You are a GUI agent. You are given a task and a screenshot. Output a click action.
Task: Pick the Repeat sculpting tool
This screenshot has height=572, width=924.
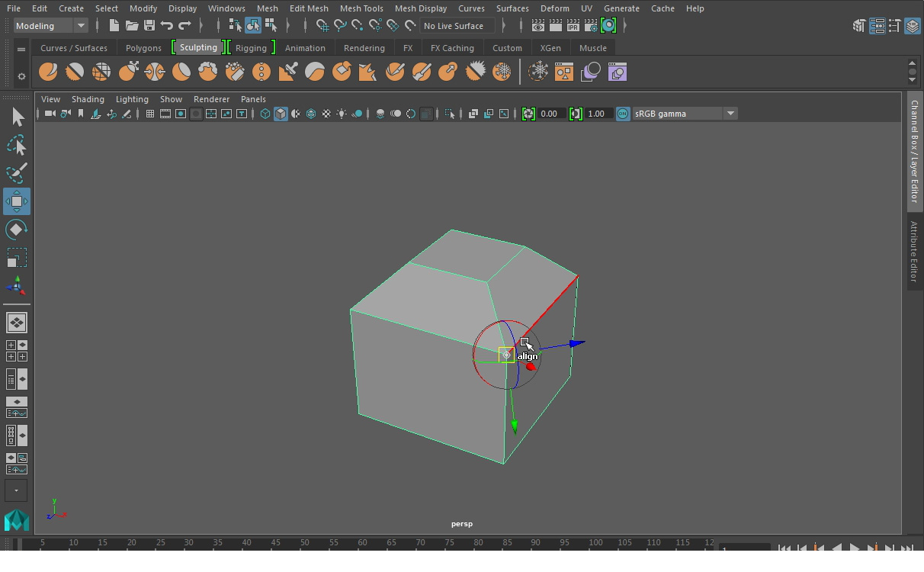pos(261,72)
